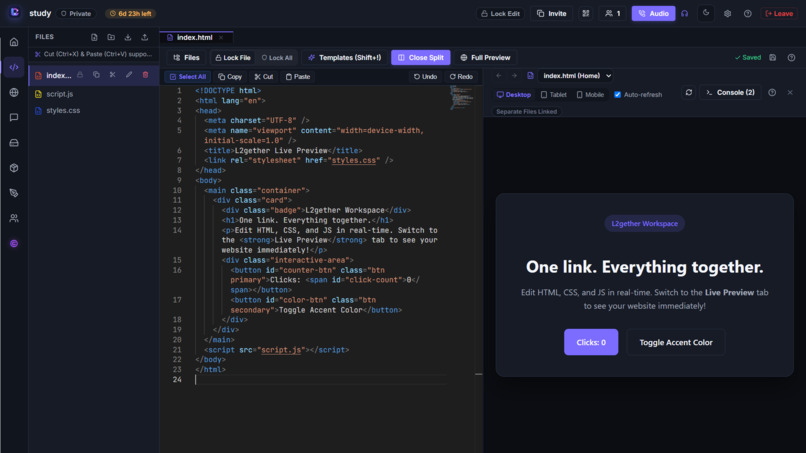This screenshot has height=453, width=806.
Task: Open Full Preview
Action: coord(485,58)
